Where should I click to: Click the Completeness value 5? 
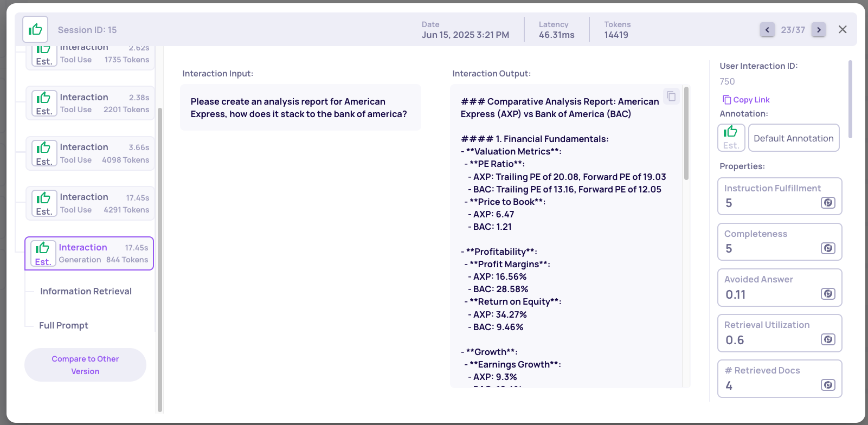tap(729, 248)
